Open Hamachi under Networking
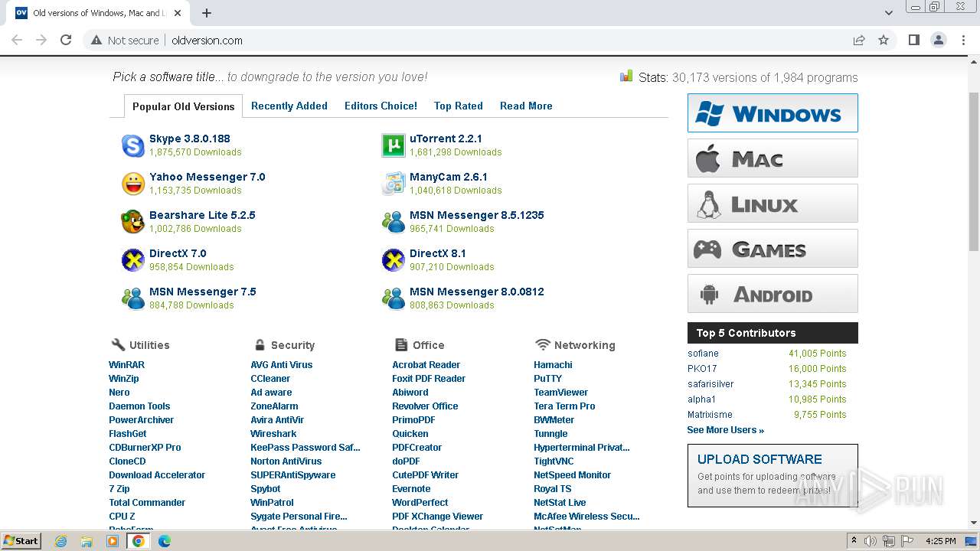 pos(553,365)
